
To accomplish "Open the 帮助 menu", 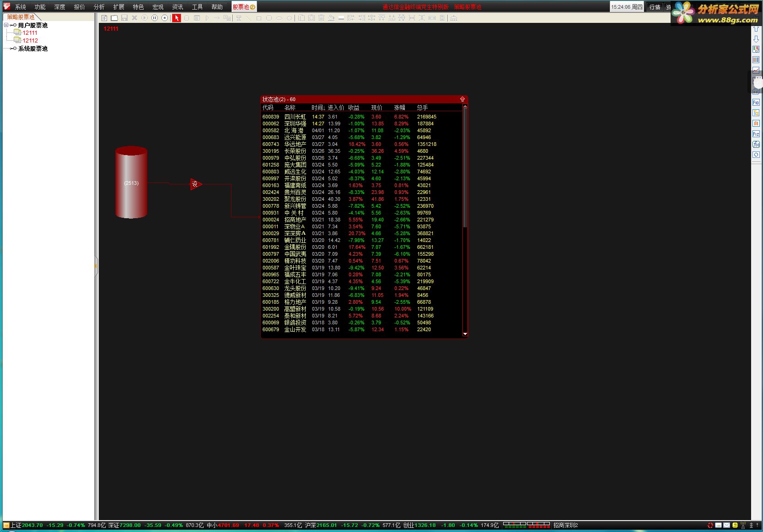I will (x=217, y=7).
